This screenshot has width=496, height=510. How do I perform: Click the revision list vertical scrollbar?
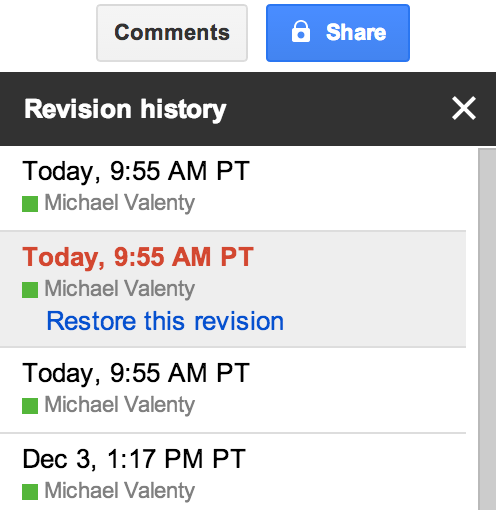487,328
